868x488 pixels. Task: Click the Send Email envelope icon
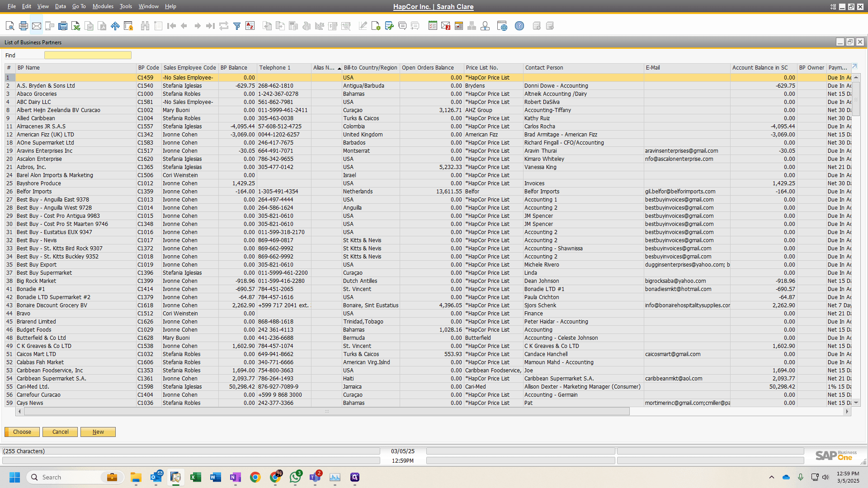(x=37, y=26)
